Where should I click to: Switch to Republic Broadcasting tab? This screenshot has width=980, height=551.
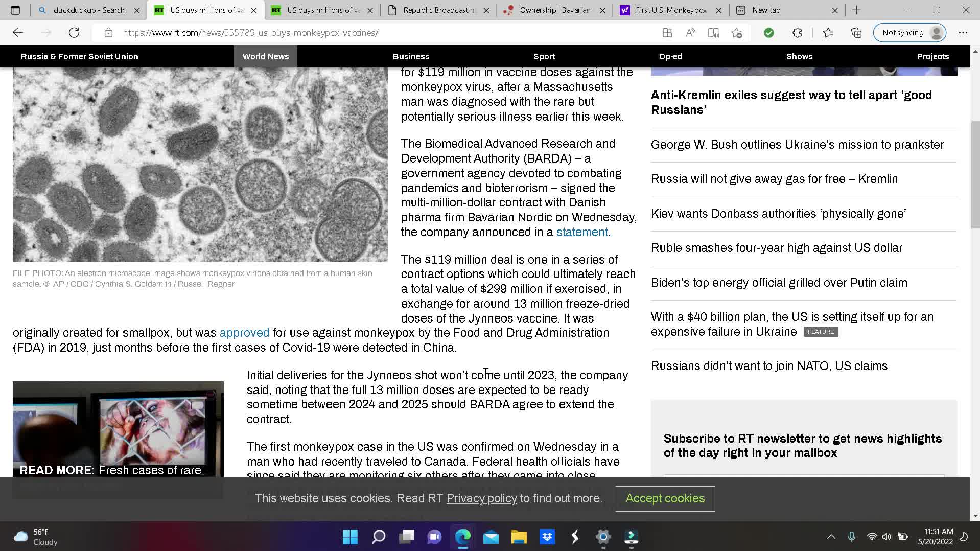point(438,10)
